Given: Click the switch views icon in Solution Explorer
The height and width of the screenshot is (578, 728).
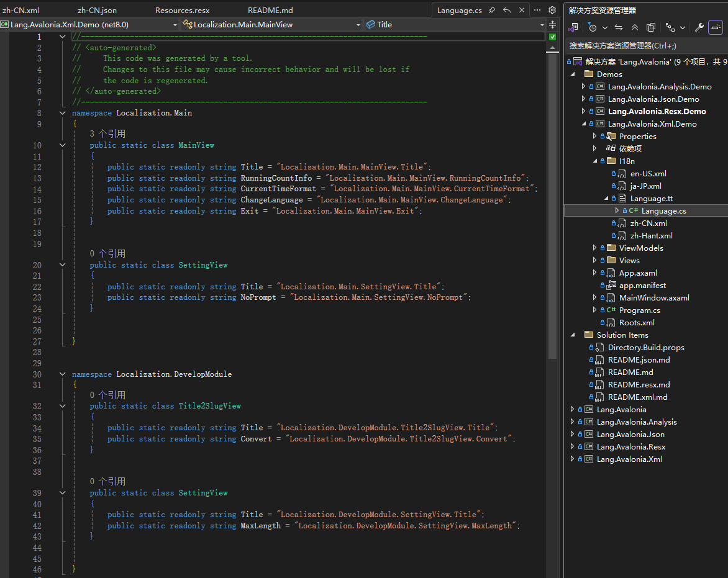Looking at the screenshot, I should click(x=574, y=27).
